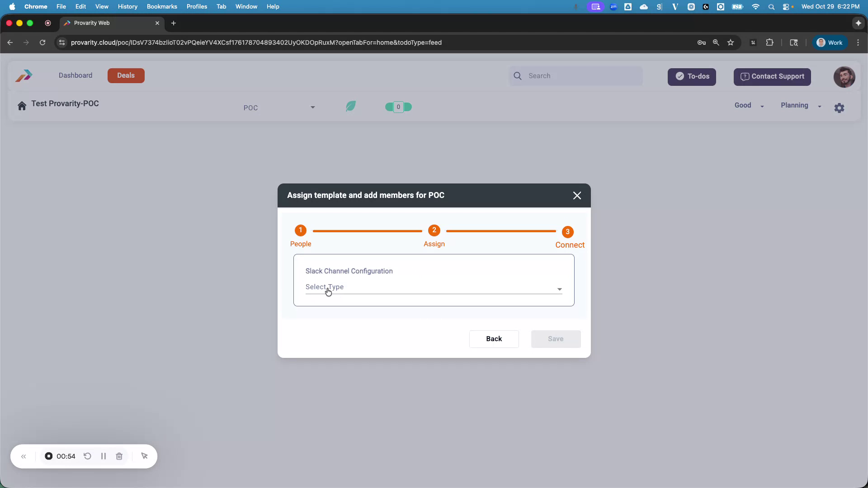Restart the recording with the refresh icon

click(87, 456)
